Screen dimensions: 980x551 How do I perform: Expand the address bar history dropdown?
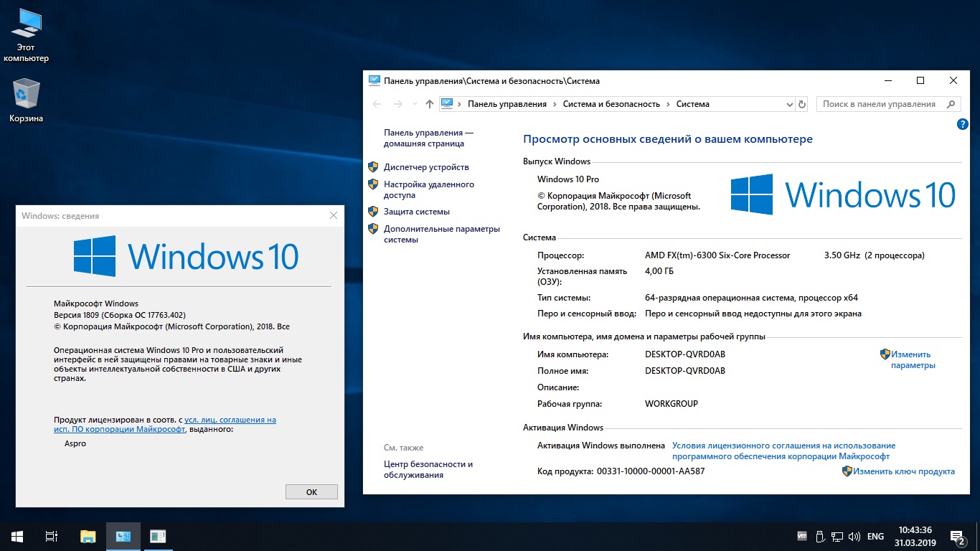(790, 104)
